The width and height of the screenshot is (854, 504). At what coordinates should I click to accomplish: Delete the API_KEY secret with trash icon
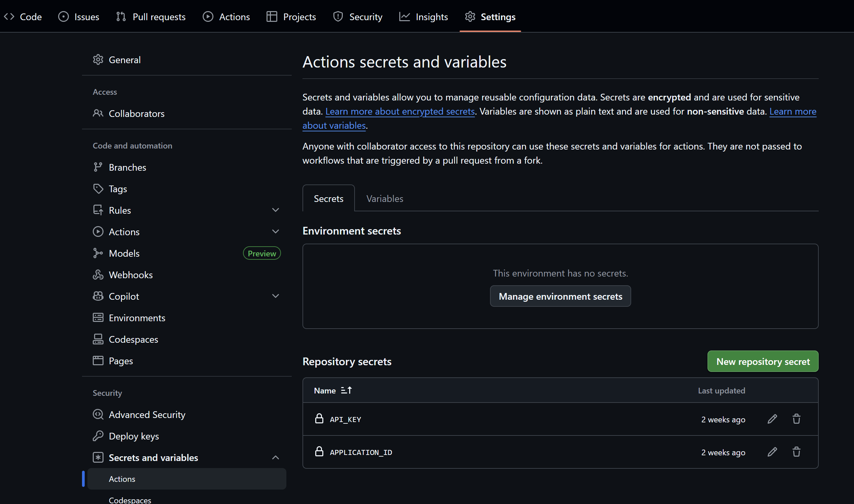pos(796,419)
